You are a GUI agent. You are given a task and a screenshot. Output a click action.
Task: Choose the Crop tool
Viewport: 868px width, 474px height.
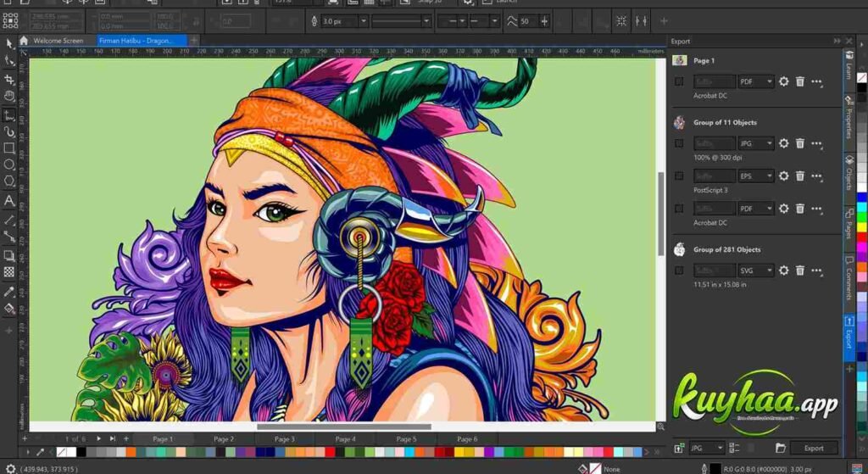tap(8, 79)
